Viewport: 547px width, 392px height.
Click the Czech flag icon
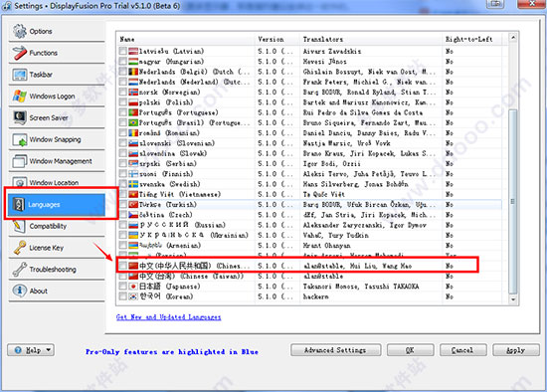(133, 215)
